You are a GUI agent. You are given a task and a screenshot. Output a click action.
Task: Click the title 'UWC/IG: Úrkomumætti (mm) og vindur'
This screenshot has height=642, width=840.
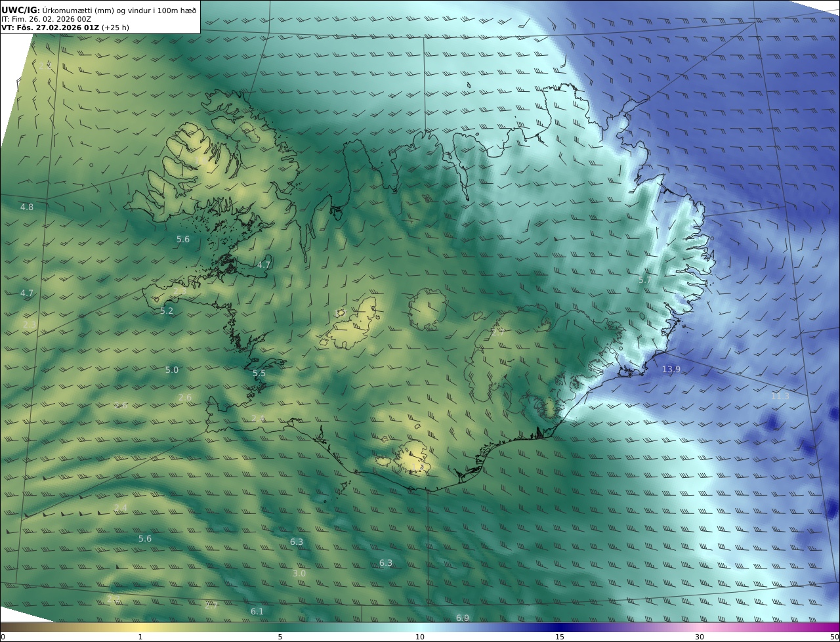click(98, 10)
